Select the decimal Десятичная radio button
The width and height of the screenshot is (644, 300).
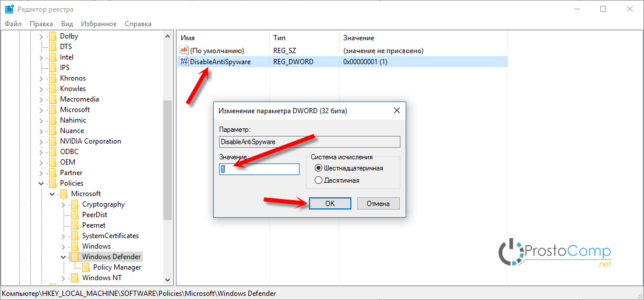coord(318,180)
